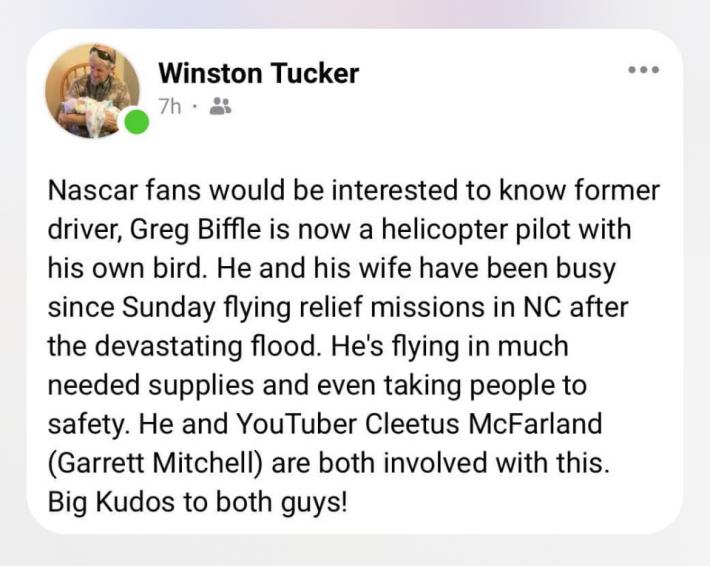This screenshot has height=566, width=710.
Task: Click the friends audience icon
Action: click(221, 106)
